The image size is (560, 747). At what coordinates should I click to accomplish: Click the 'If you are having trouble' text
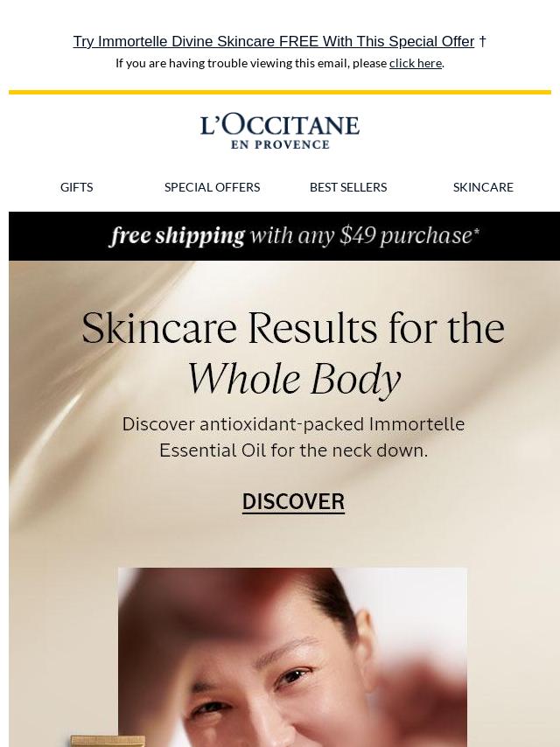tap(251, 63)
